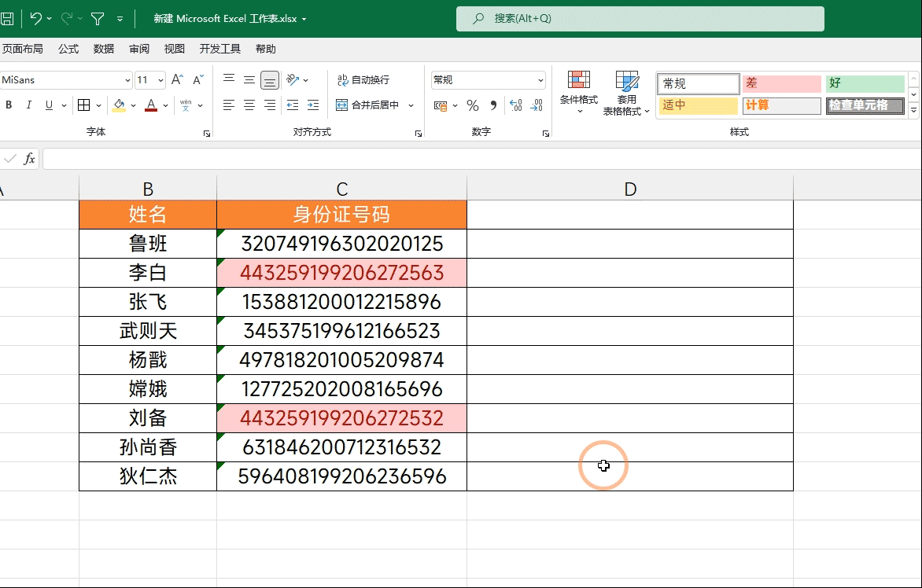This screenshot has width=922, height=588.
Task: Click the fill color bucket icon
Action: (x=119, y=105)
